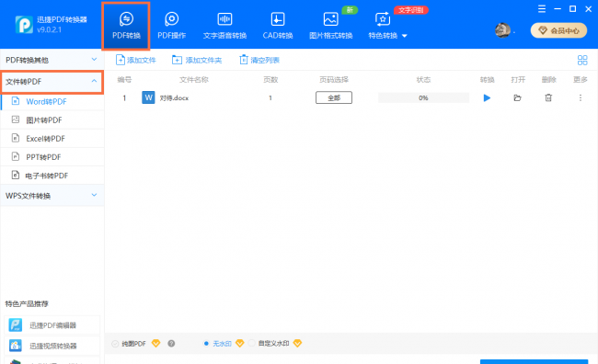Screen dimensions: 598x364
Task: Open more options three-dot icon
Action: click(581, 98)
